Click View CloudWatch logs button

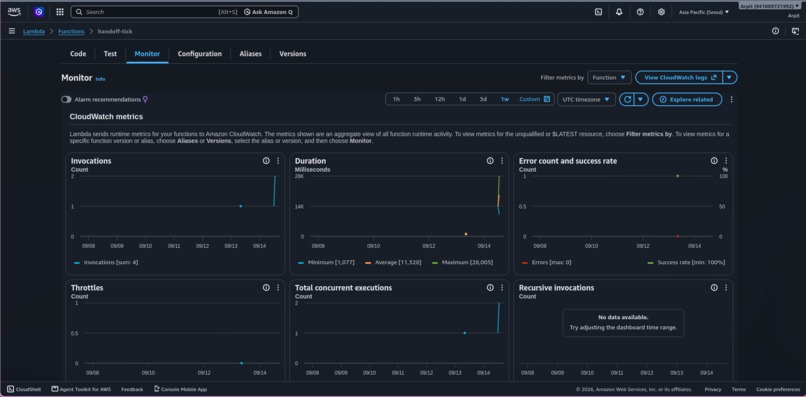(x=679, y=78)
